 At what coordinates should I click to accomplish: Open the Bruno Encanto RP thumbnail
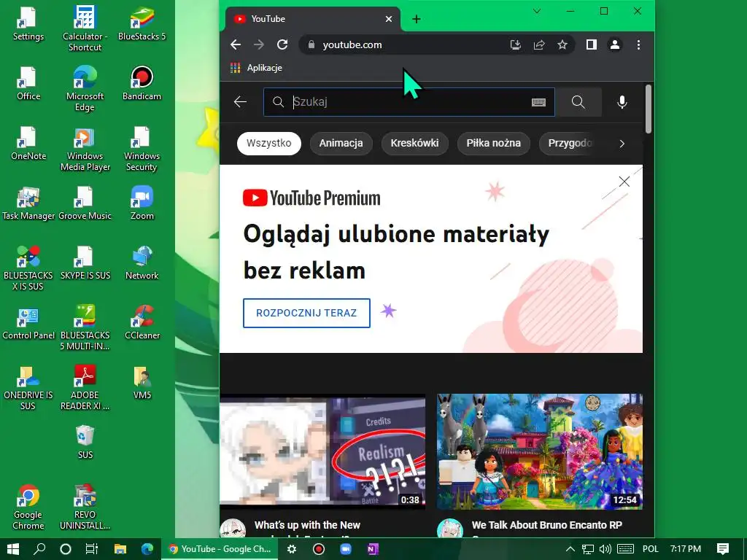[x=540, y=451]
